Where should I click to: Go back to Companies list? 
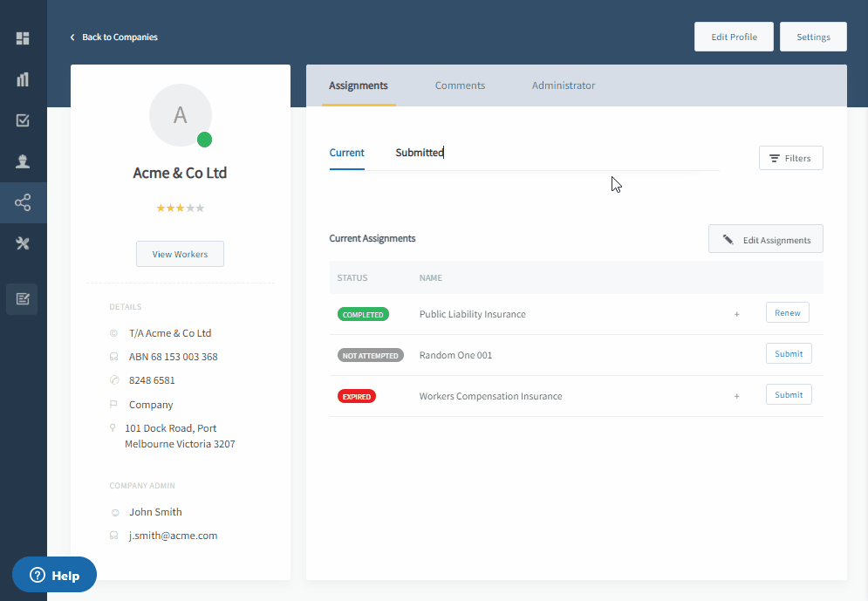point(114,38)
